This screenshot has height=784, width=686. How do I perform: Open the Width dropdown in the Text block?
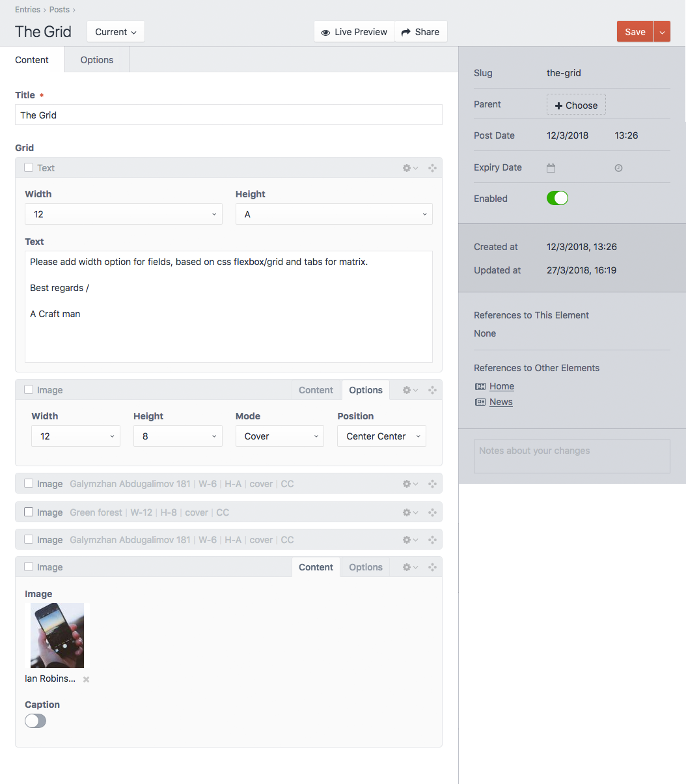click(123, 214)
